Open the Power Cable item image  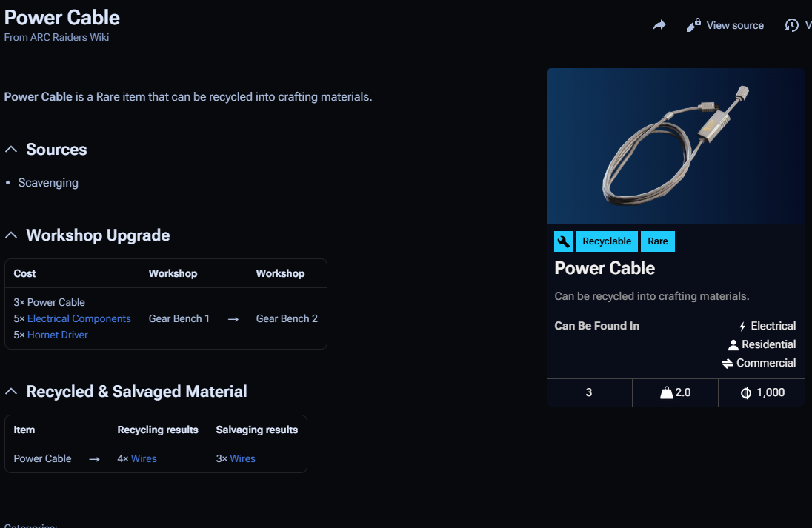coord(675,146)
